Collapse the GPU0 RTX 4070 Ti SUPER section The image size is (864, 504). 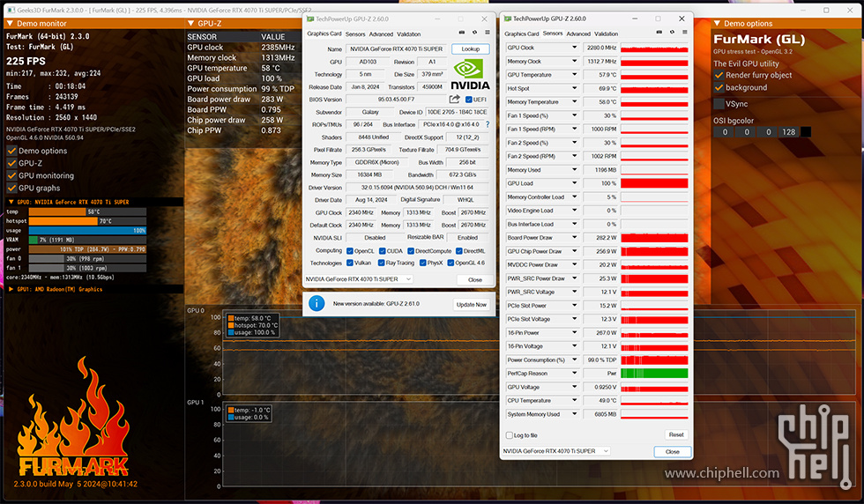11,202
